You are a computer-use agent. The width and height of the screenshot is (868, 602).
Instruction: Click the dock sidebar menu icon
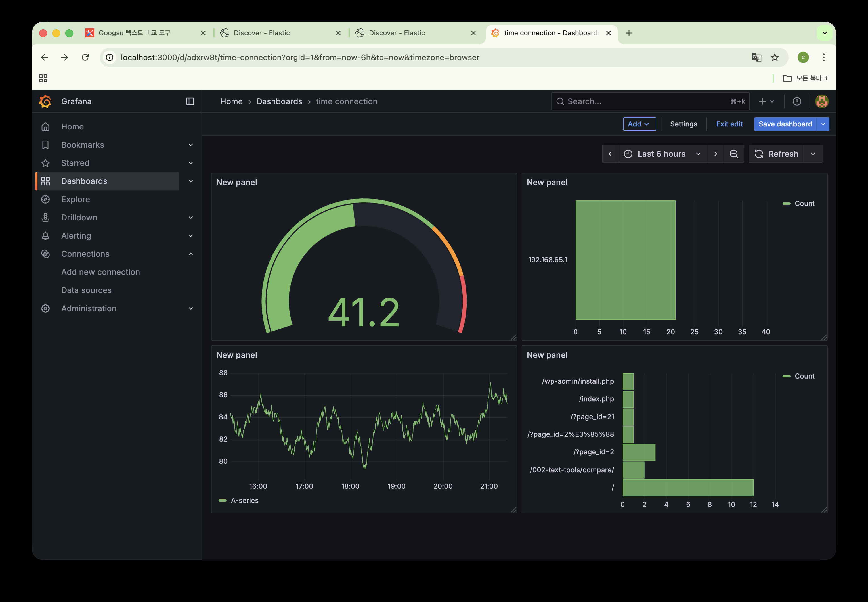coord(190,101)
